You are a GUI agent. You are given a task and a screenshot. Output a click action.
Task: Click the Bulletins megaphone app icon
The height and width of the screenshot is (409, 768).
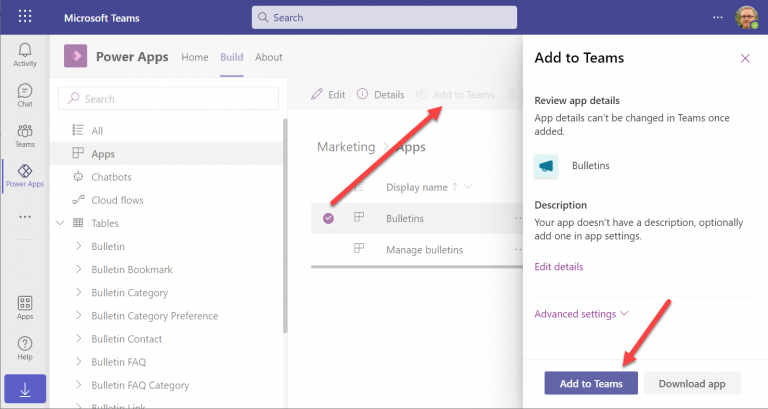click(546, 165)
